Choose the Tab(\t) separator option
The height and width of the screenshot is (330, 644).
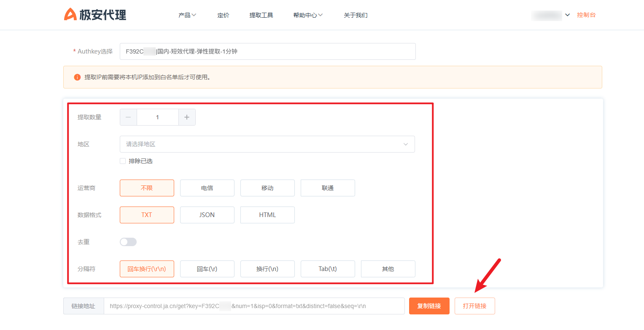coord(328,269)
